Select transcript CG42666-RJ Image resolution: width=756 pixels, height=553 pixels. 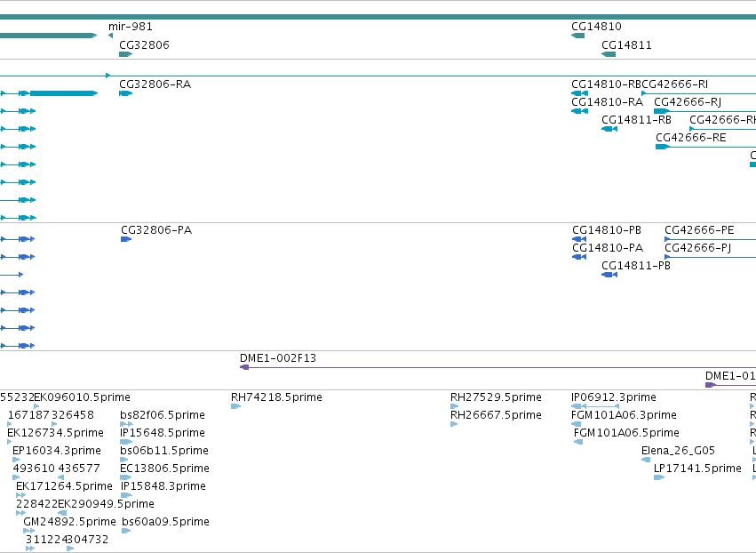pyautogui.click(x=688, y=102)
